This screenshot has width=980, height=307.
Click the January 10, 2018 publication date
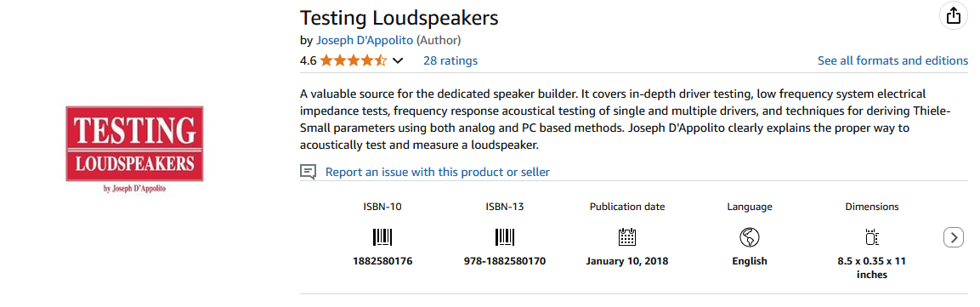(x=627, y=261)
